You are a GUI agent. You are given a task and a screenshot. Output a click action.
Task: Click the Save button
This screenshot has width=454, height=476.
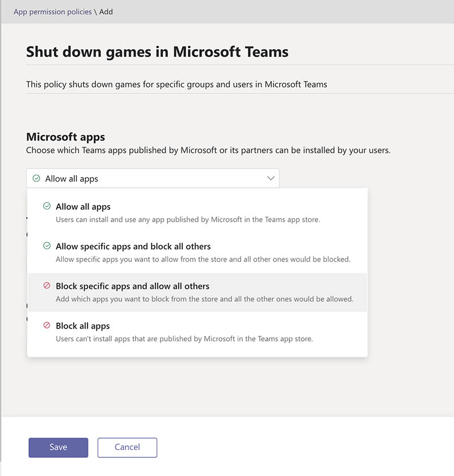pyautogui.click(x=58, y=447)
